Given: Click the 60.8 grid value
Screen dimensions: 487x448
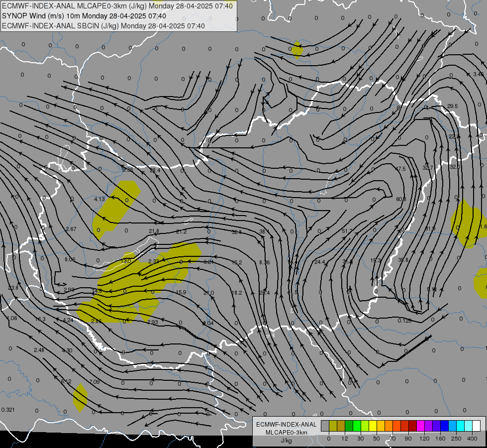Looking at the screenshot, I should point(401,199).
